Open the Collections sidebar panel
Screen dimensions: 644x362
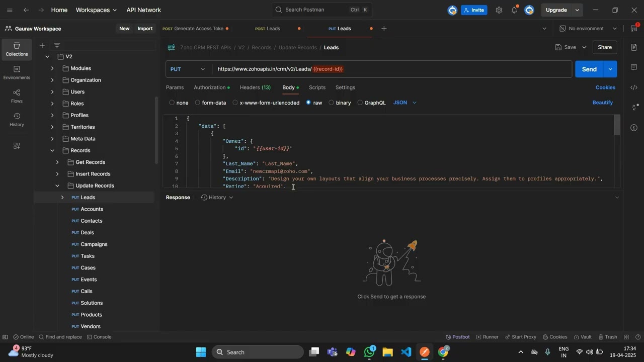click(17, 49)
